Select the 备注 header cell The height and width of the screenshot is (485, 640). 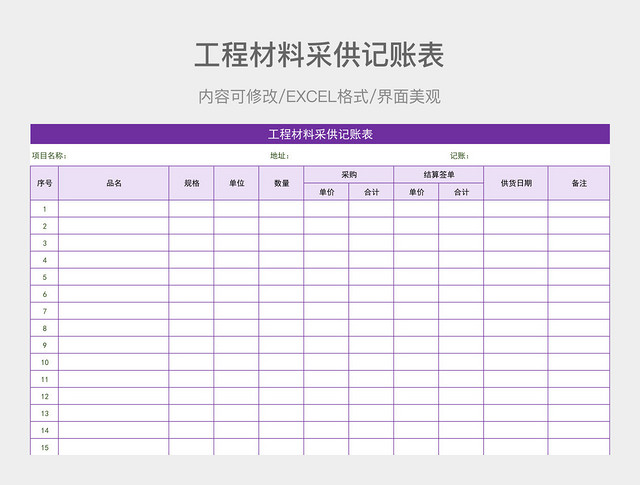(x=579, y=183)
